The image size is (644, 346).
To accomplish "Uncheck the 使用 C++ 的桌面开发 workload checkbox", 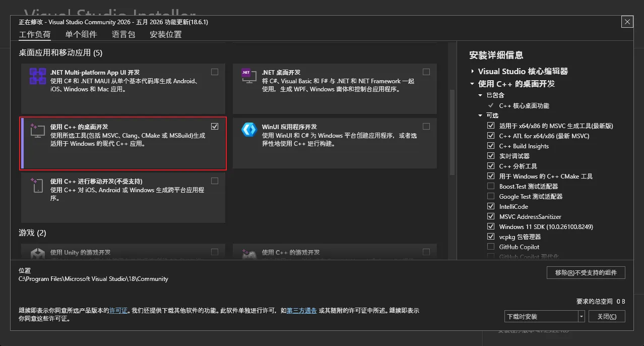I will point(215,126).
